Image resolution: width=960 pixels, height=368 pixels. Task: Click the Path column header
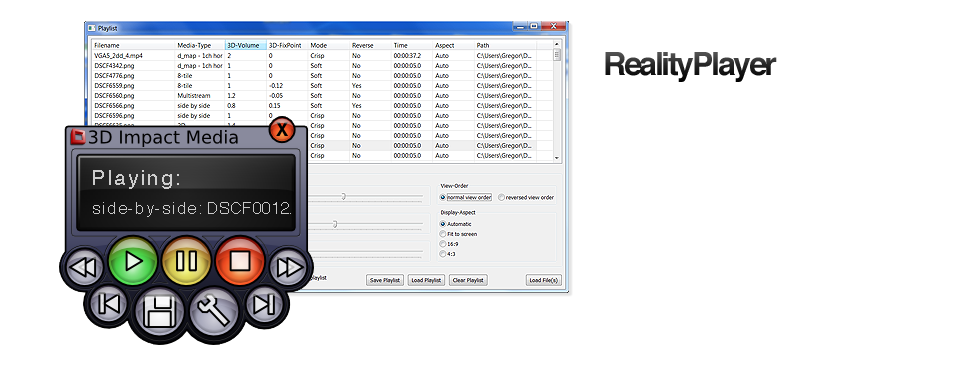[x=506, y=45]
